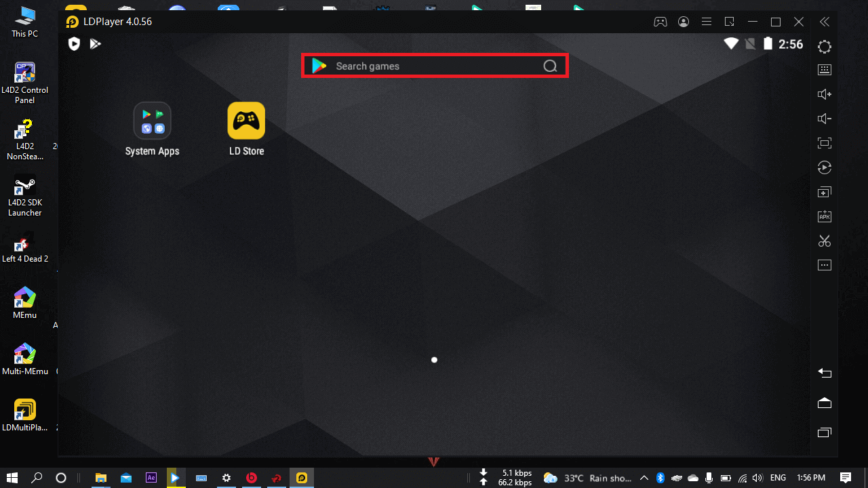The height and width of the screenshot is (488, 868).
Task: Open the system volume tray icon
Action: [759, 478]
